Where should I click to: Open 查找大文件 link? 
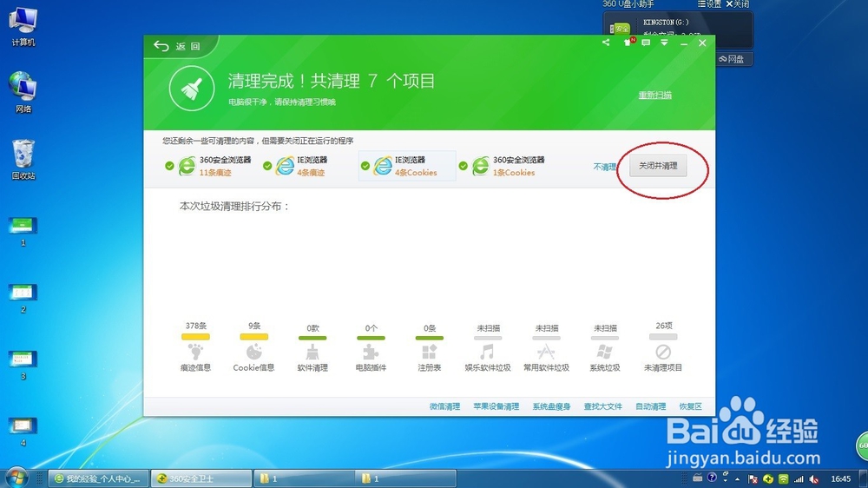(x=603, y=406)
